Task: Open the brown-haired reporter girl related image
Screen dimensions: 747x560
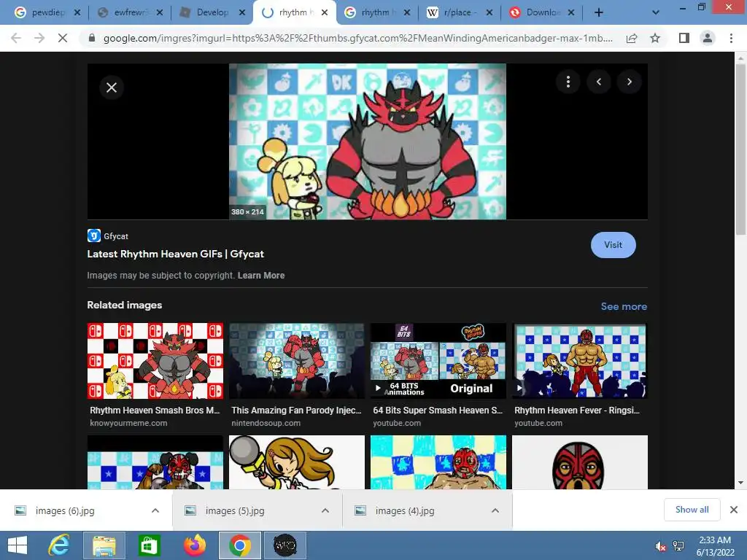Action: pyautogui.click(x=297, y=462)
